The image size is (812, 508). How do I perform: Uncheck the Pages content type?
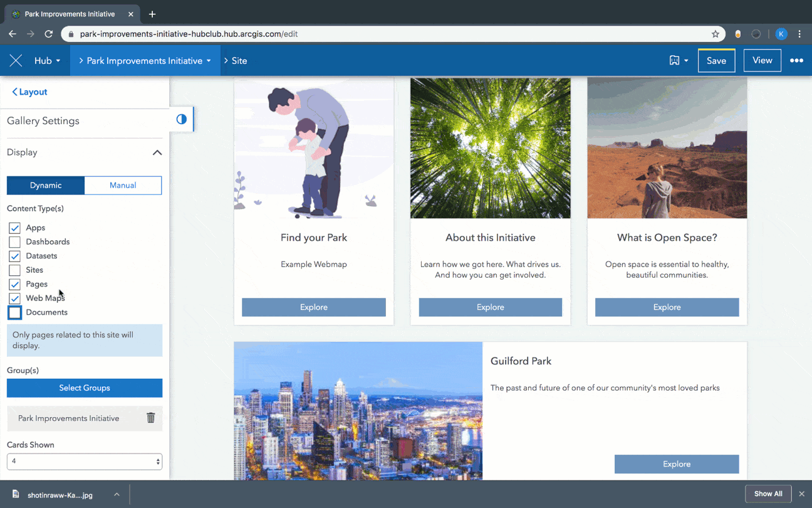click(x=14, y=284)
